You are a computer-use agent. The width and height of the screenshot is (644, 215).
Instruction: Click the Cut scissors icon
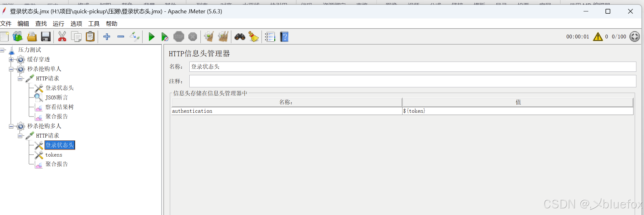point(62,37)
